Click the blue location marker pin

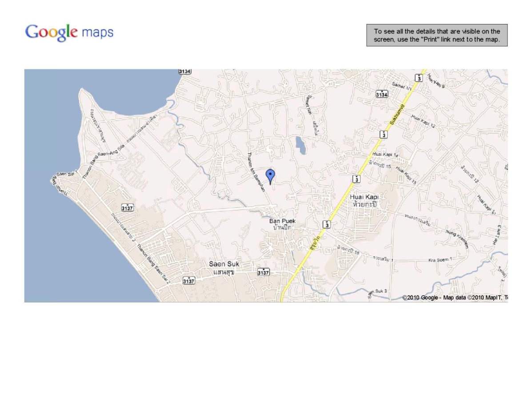click(270, 177)
